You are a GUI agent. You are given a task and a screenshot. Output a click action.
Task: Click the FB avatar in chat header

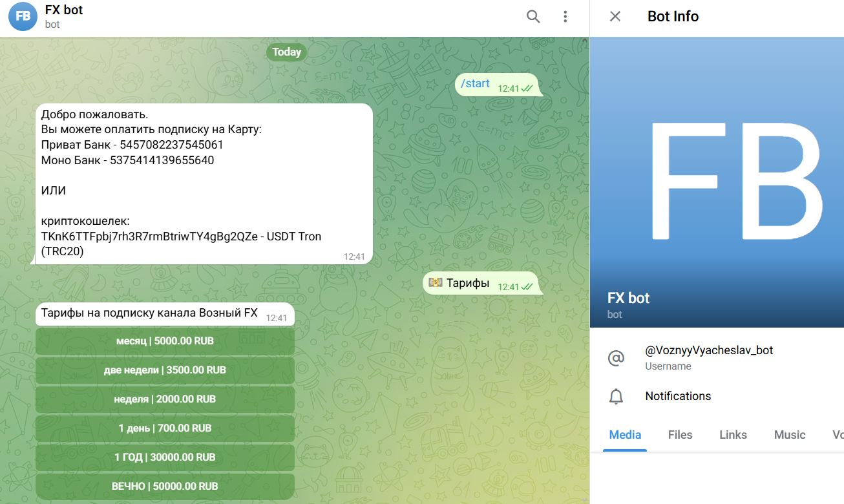(x=23, y=17)
